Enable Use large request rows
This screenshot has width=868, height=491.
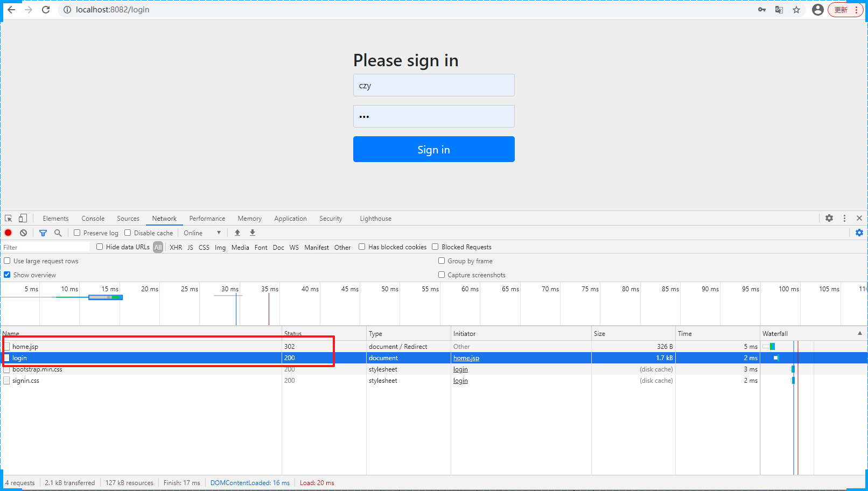tap(7, 261)
